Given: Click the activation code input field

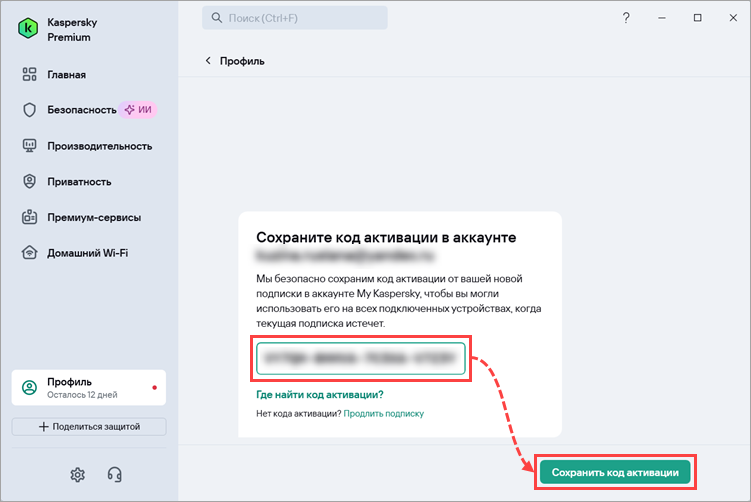Looking at the screenshot, I should point(361,358).
